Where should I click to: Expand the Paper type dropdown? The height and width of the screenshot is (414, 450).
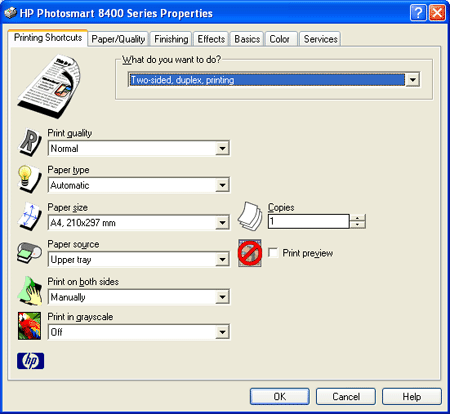click(222, 185)
